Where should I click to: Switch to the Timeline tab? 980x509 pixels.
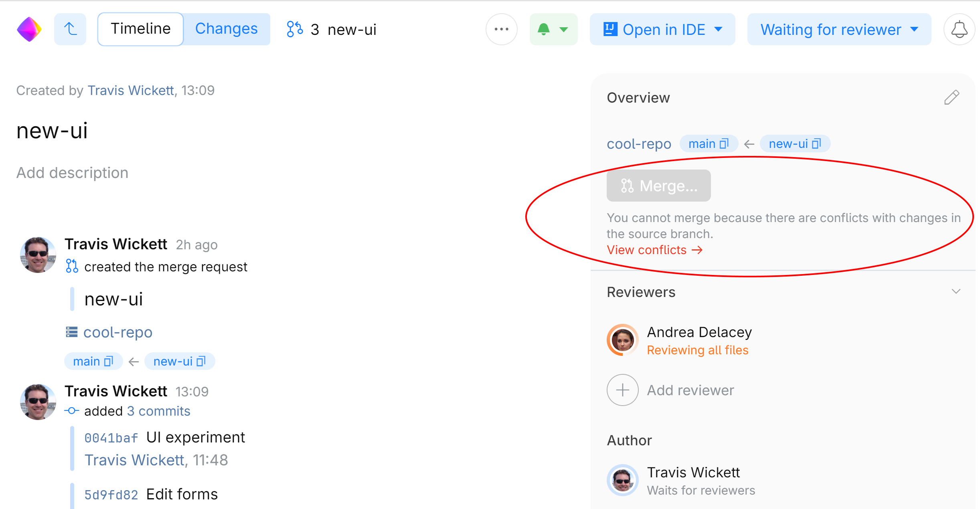(140, 29)
